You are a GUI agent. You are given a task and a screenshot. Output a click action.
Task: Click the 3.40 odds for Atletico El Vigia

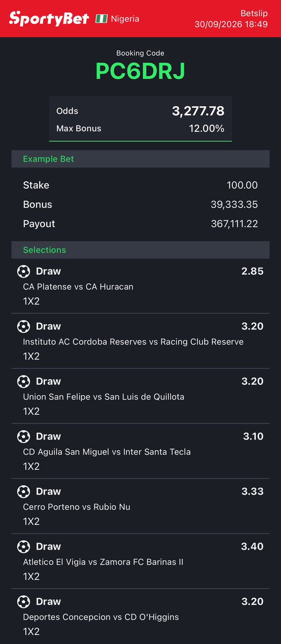click(x=253, y=547)
